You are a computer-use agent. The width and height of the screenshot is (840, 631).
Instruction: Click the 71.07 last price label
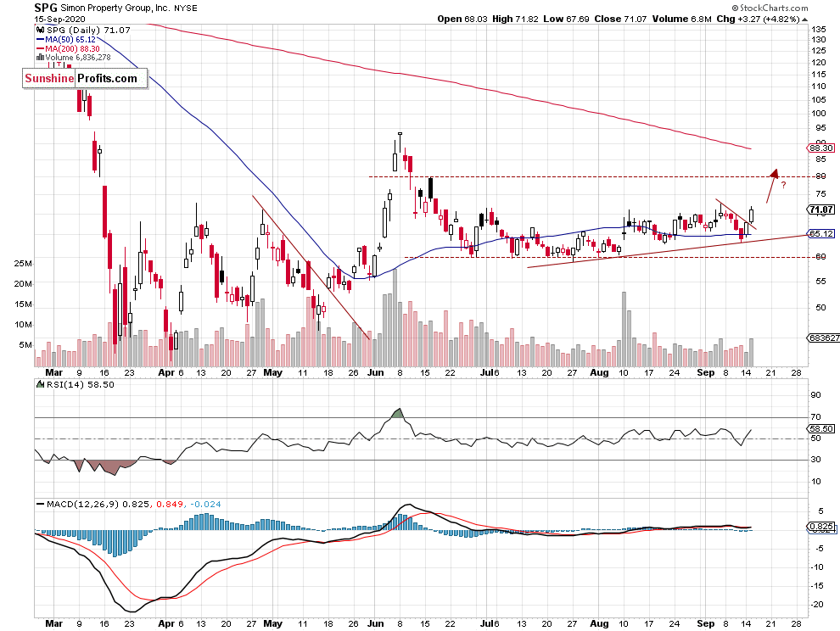click(x=820, y=209)
